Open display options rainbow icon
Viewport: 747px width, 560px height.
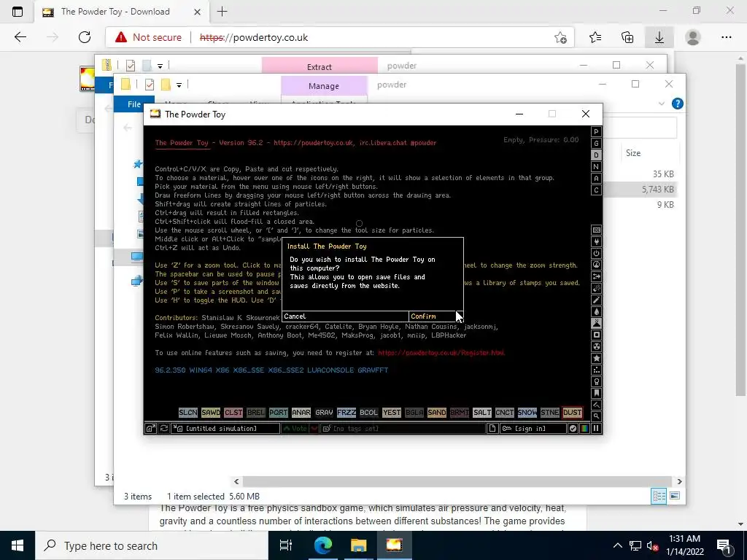click(x=584, y=428)
